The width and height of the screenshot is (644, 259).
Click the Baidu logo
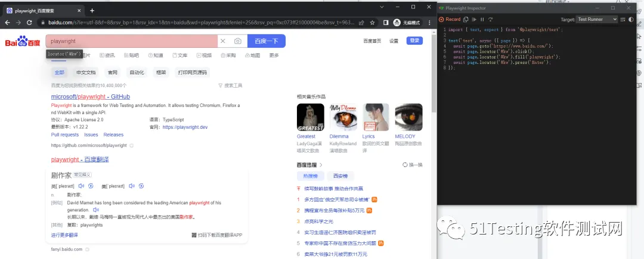click(x=23, y=42)
